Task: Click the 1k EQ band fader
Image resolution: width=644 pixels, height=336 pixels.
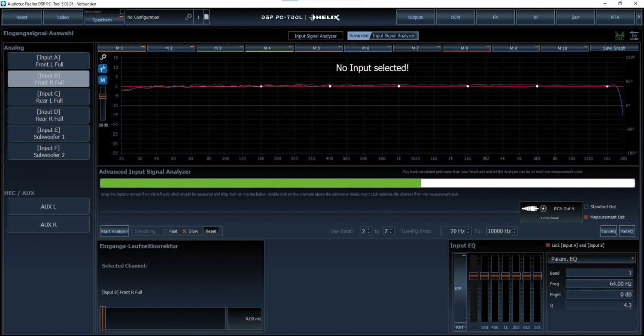Action: click(x=505, y=276)
